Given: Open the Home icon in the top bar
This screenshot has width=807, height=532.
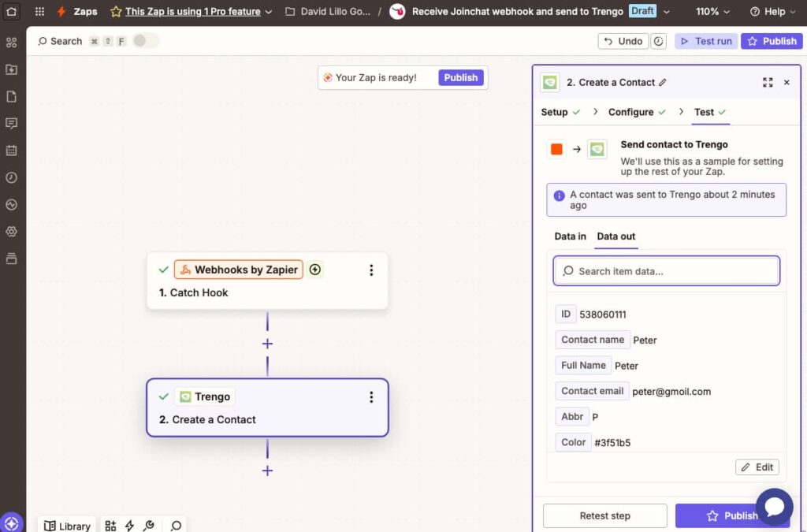Looking at the screenshot, I should 11,11.
